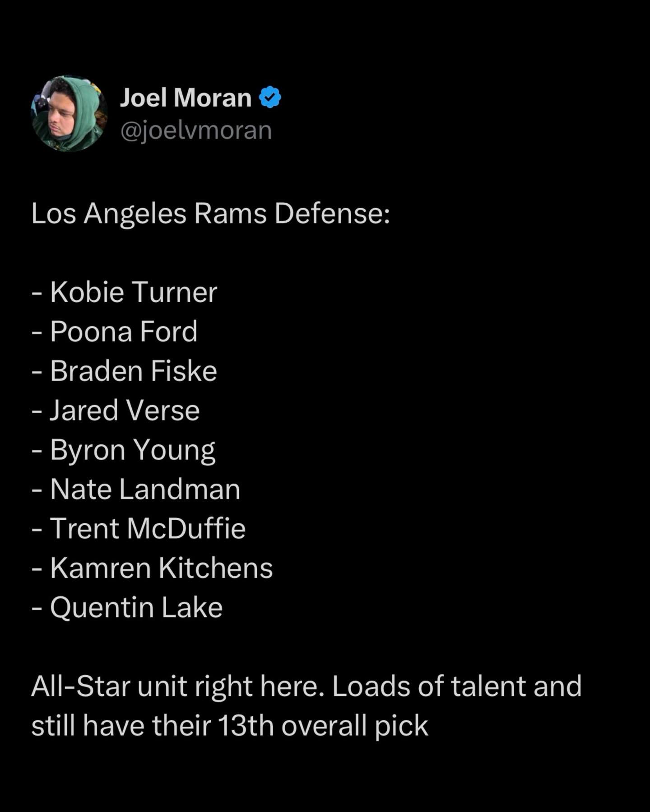Select the Quentin Lake list entry

pyautogui.click(x=136, y=607)
